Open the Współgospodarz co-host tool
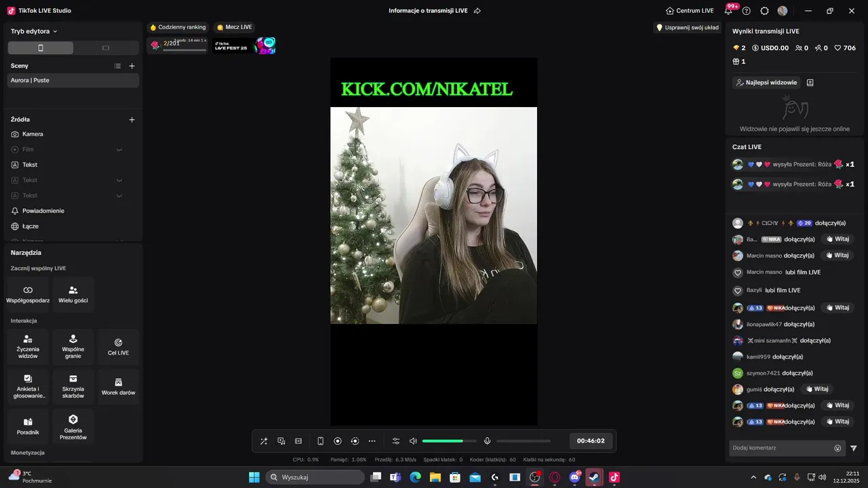The width and height of the screenshot is (868, 488). 28,294
